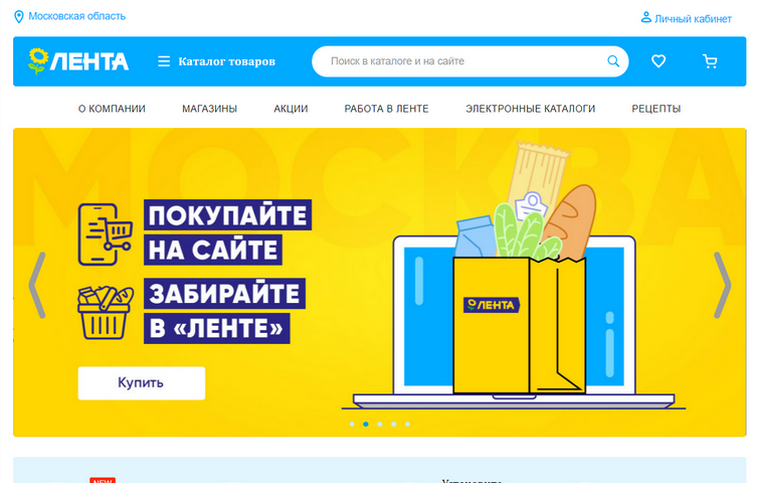This screenshot has height=483, width=760.
Task: Click the search magnifier icon
Action: tap(613, 61)
